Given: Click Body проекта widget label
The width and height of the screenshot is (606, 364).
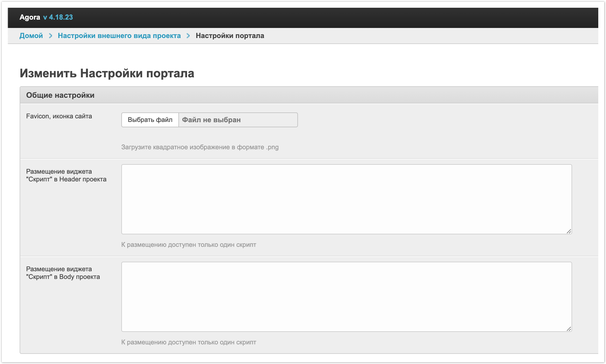Looking at the screenshot, I should [63, 273].
